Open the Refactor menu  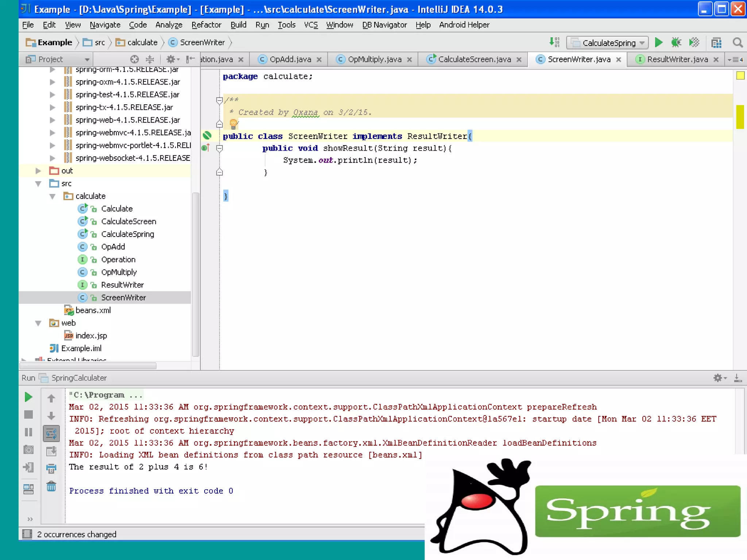(206, 25)
